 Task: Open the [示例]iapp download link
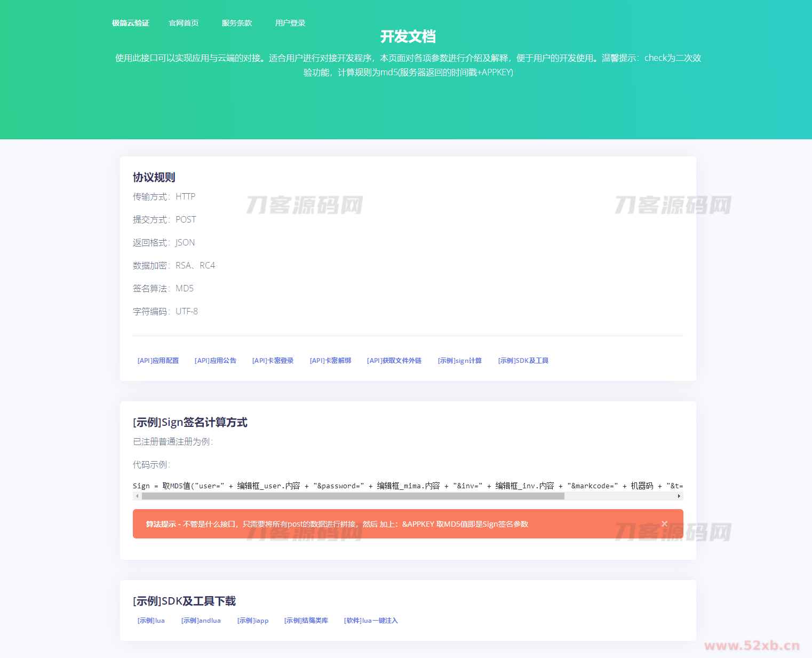[253, 621]
